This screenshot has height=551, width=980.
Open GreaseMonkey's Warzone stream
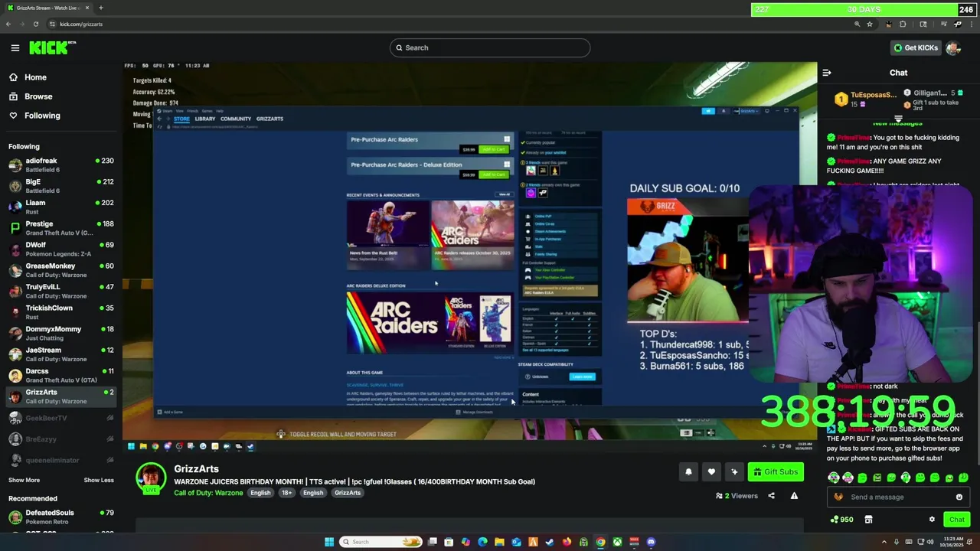click(61, 270)
